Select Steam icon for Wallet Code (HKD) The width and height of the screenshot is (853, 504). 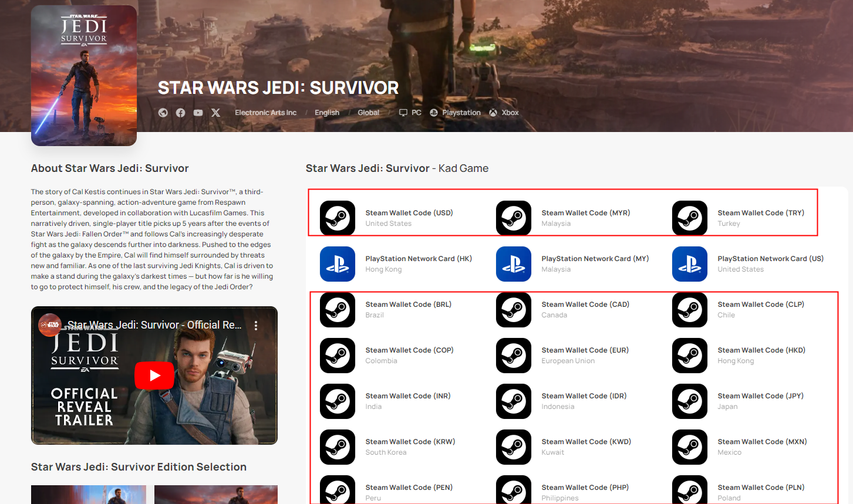(690, 356)
